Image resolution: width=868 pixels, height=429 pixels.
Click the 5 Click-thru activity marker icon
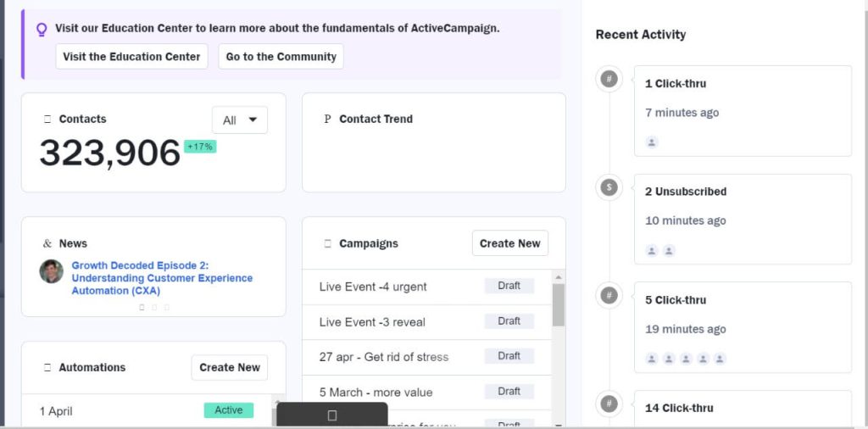coord(609,296)
